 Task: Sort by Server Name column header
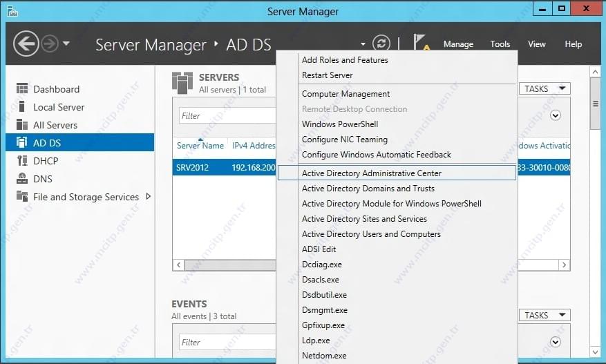[200, 146]
